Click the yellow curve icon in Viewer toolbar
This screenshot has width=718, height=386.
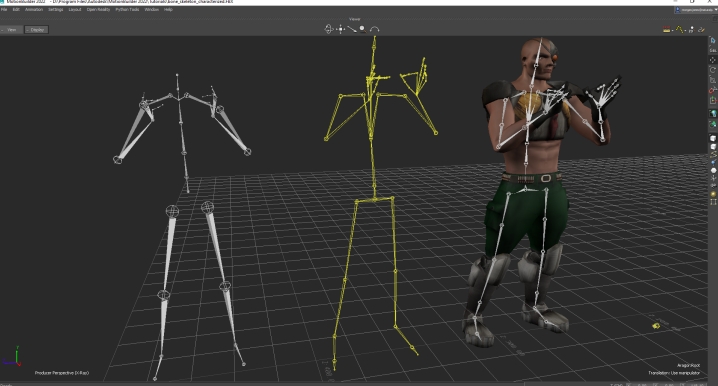(x=680, y=30)
